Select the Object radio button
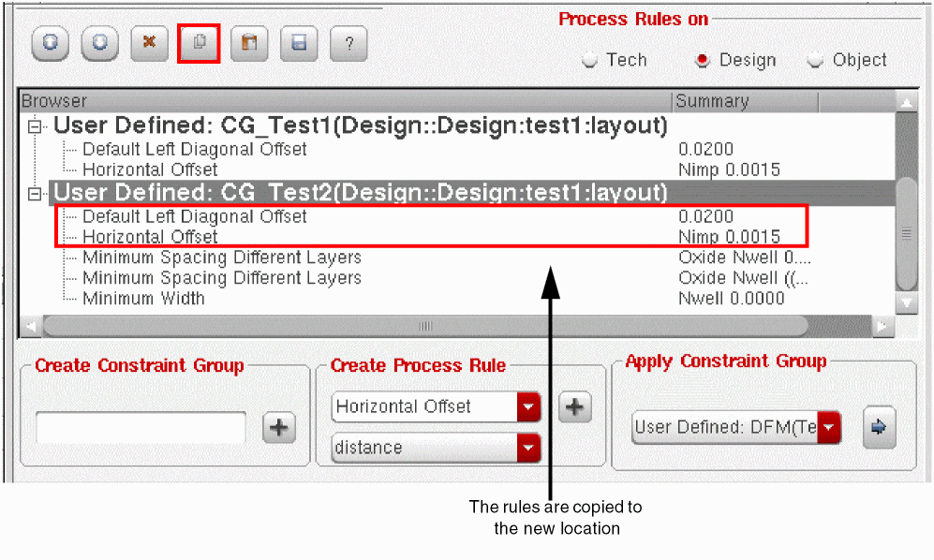The width and height of the screenshot is (934, 560). pos(815,60)
